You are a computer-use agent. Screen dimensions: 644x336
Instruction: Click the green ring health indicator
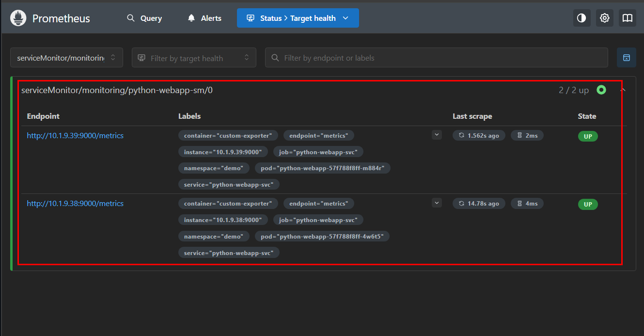(601, 90)
